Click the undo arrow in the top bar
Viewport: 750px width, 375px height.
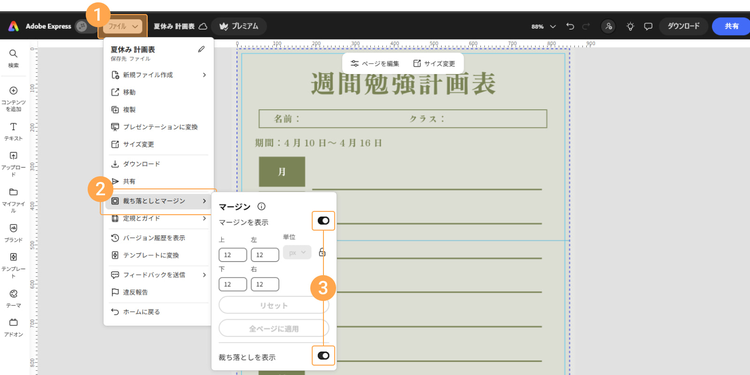click(x=570, y=26)
